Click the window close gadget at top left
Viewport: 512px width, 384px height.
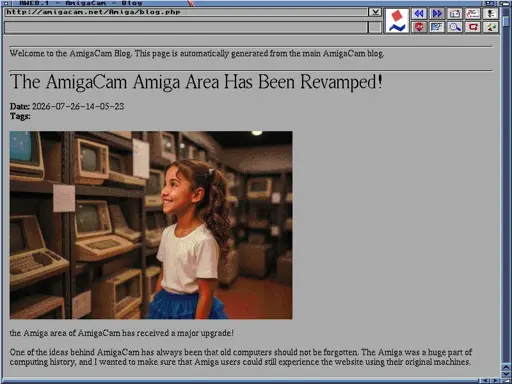click(5, 3)
